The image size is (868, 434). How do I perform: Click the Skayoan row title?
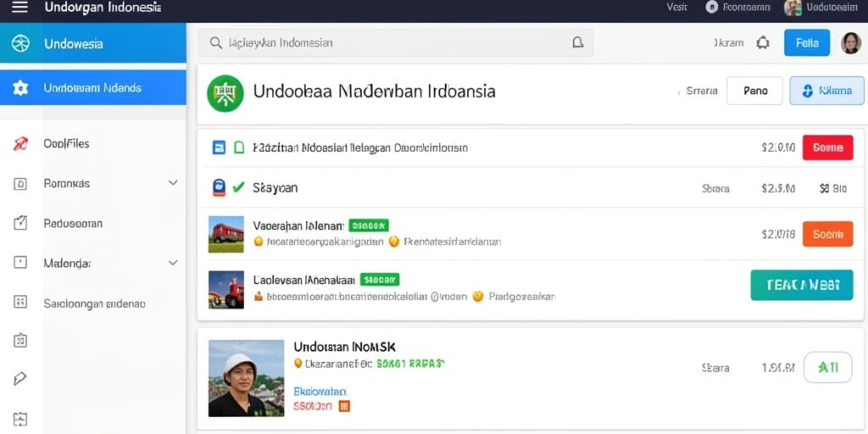pyautogui.click(x=275, y=187)
